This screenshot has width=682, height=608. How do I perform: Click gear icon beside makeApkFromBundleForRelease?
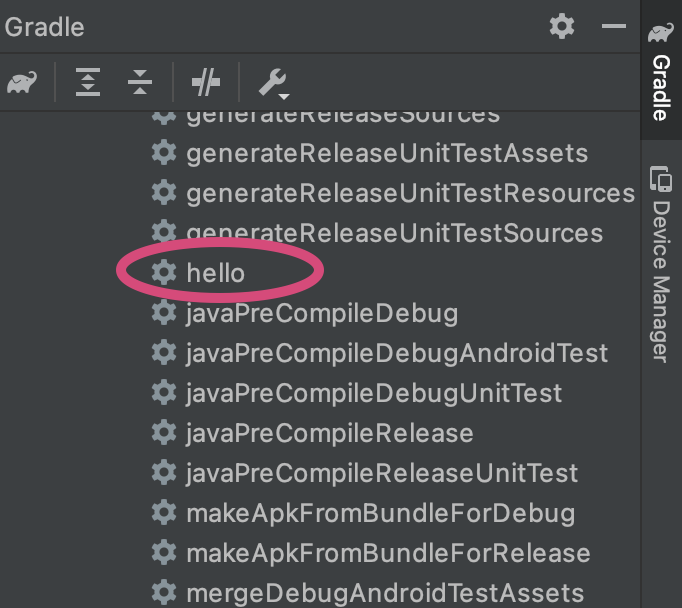[x=163, y=553]
